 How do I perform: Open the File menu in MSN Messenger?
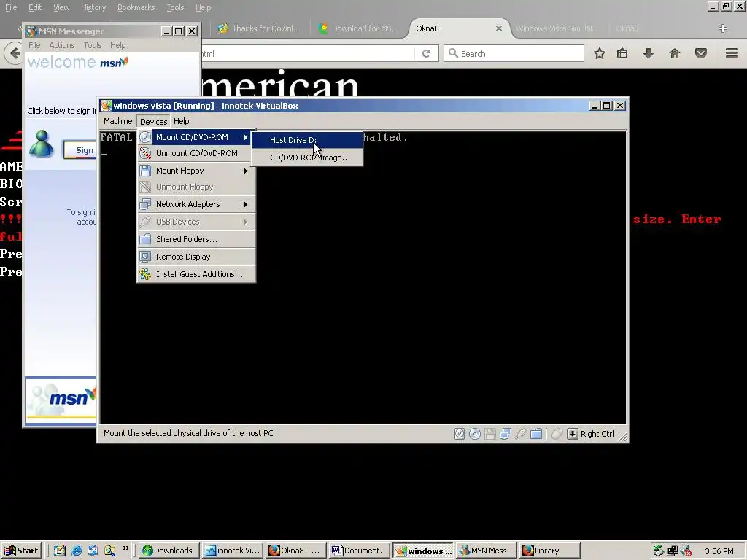click(34, 45)
